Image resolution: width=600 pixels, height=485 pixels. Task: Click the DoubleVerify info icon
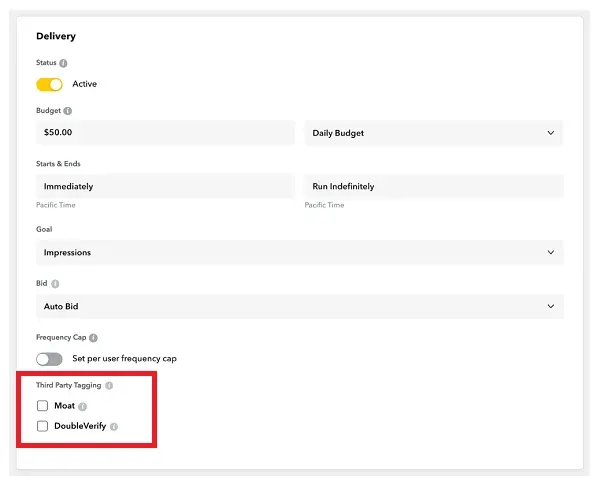[x=114, y=426]
